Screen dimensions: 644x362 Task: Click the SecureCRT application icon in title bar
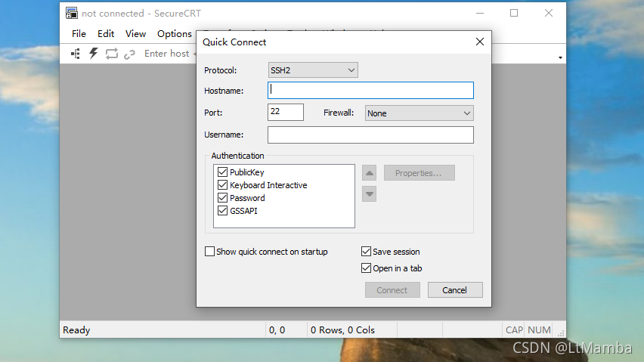point(72,13)
